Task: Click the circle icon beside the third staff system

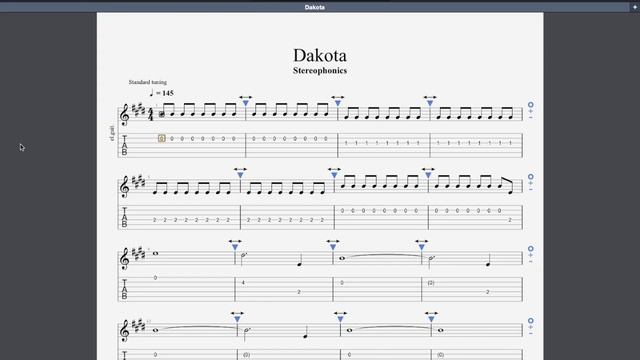Action: click(531, 249)
